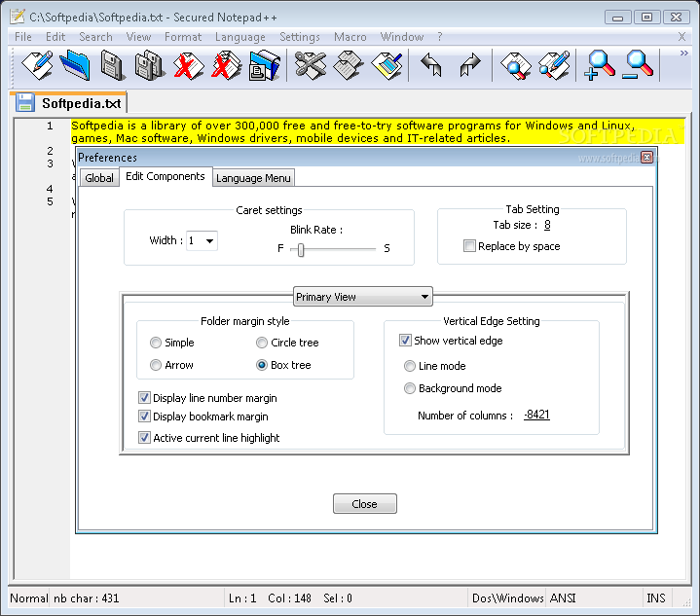Click the X to close current document
Viewport: 700px width, 616px height.
click(682, 37)
